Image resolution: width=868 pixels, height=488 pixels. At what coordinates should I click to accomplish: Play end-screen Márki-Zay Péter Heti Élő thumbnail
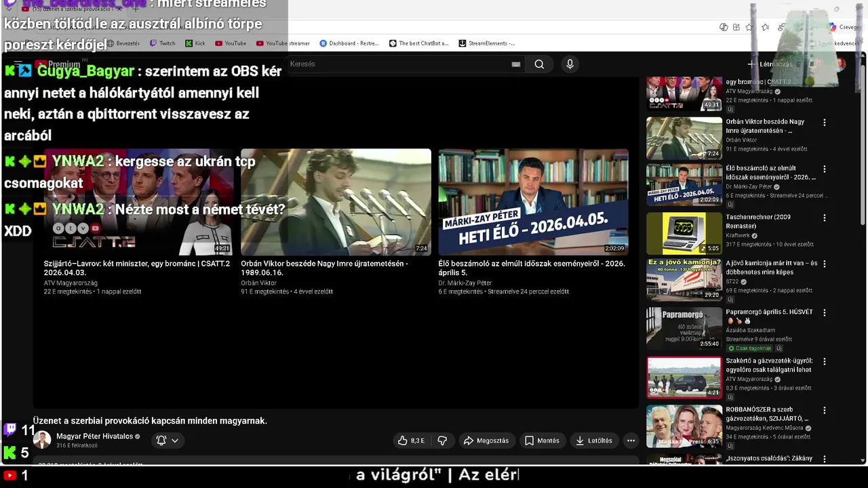(x=533, y=202)
